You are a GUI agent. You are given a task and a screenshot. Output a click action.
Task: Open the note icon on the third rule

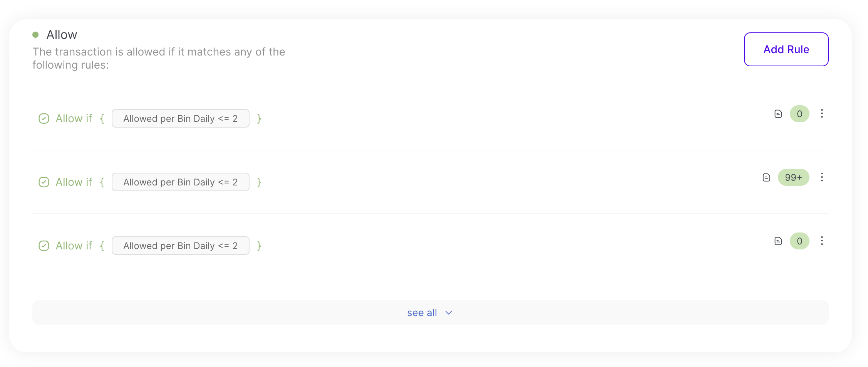pos(778,241)
